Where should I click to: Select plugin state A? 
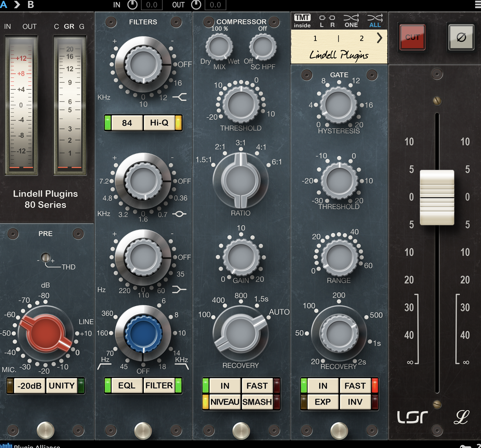[x=3, y=5]
